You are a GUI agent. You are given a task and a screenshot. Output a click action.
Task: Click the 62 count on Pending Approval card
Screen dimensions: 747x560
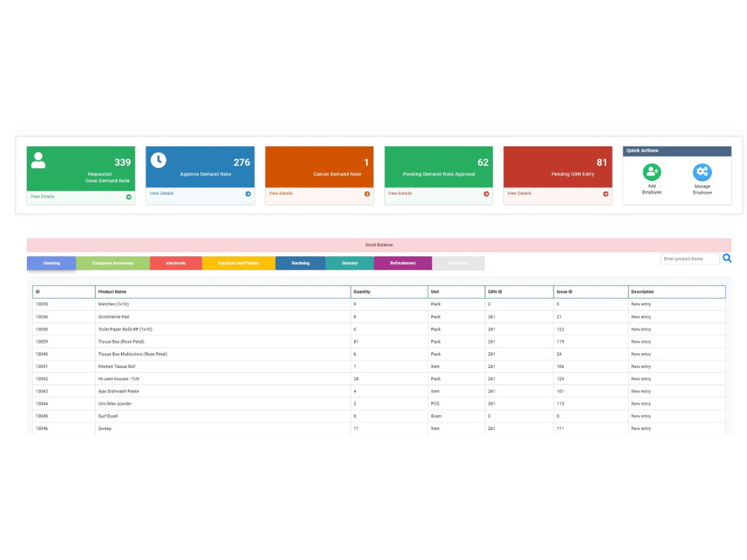(x=483, y=162)
